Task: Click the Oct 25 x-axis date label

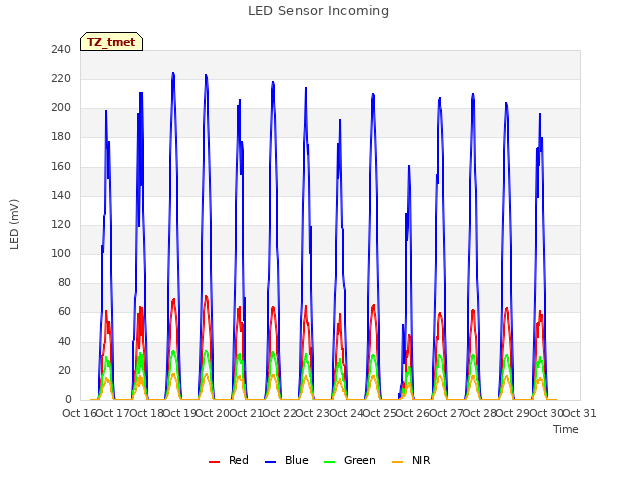Action: pos(379,413)
